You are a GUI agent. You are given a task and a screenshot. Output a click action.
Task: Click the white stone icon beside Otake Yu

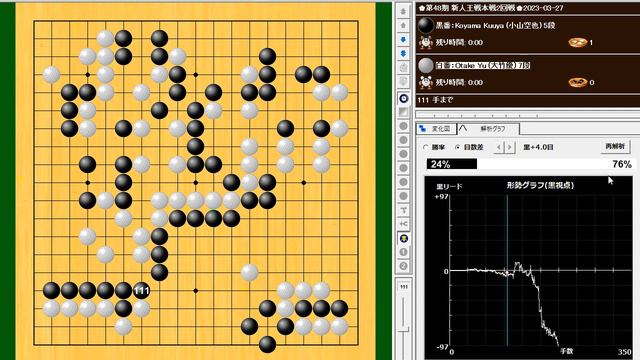[x=426, y=65]
